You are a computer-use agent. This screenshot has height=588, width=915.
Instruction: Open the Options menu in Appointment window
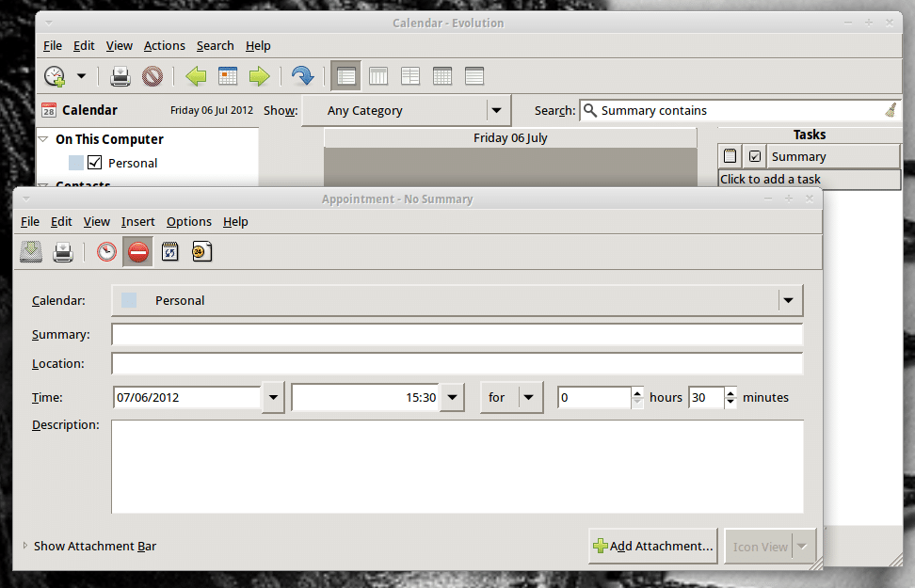click(x=189, y=222)
